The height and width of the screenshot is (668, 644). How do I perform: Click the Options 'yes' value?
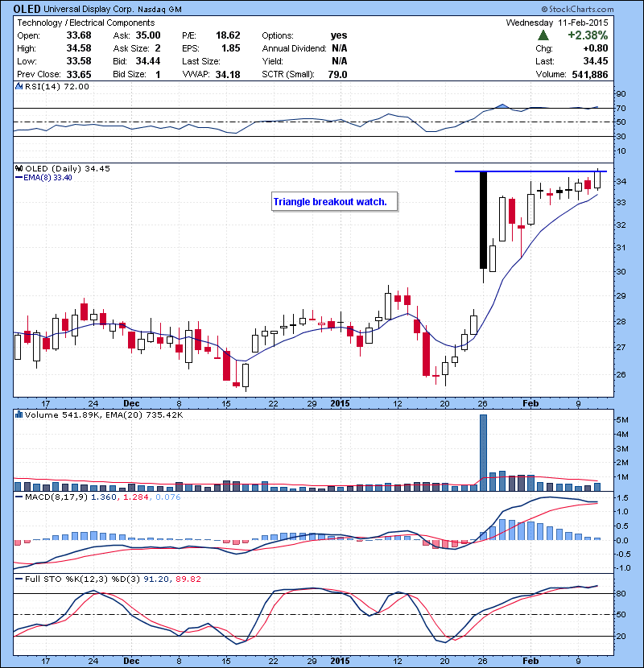339,35
